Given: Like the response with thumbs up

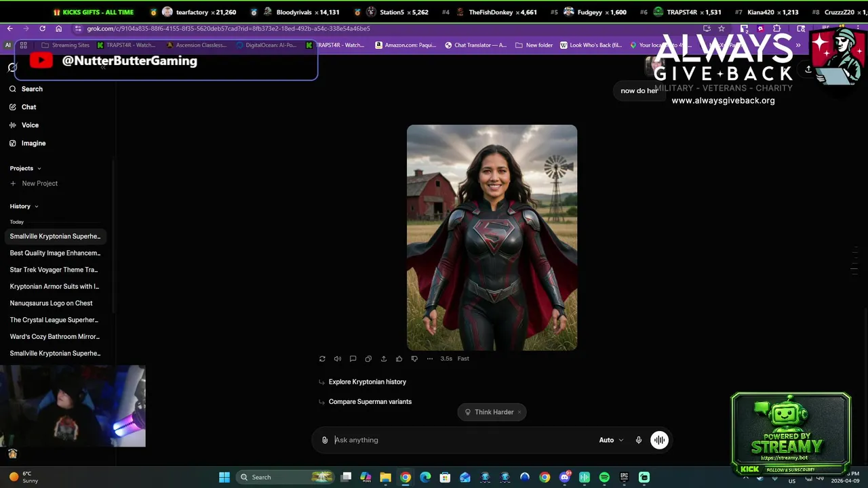Looking at the screenshot, I should point(399,359).
